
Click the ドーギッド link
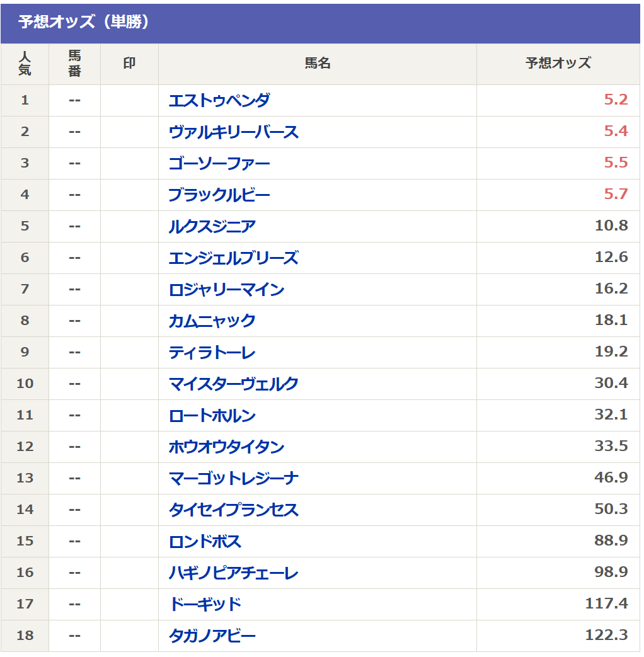click(205, 604)
